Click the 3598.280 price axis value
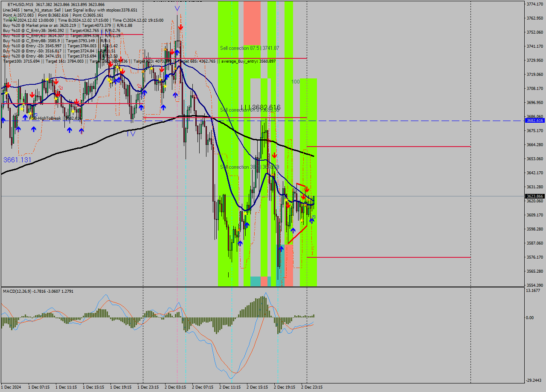This screenshot has width=546, height=392. 535,229
